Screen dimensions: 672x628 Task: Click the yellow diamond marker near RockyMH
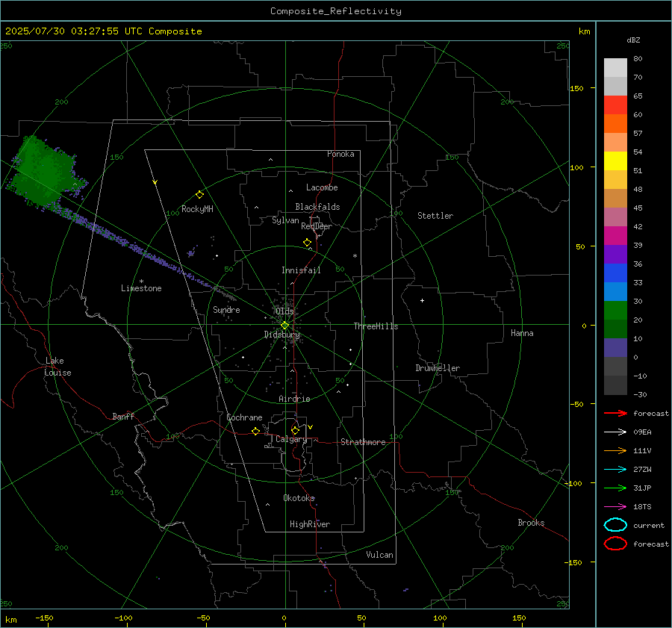pyautogui.click(x=199, y=195)
